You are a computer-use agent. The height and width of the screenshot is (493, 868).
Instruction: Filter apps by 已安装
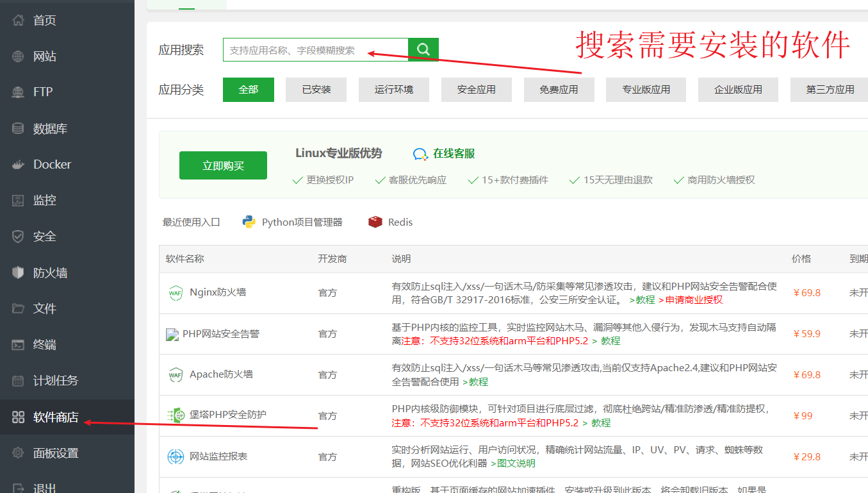316,90
